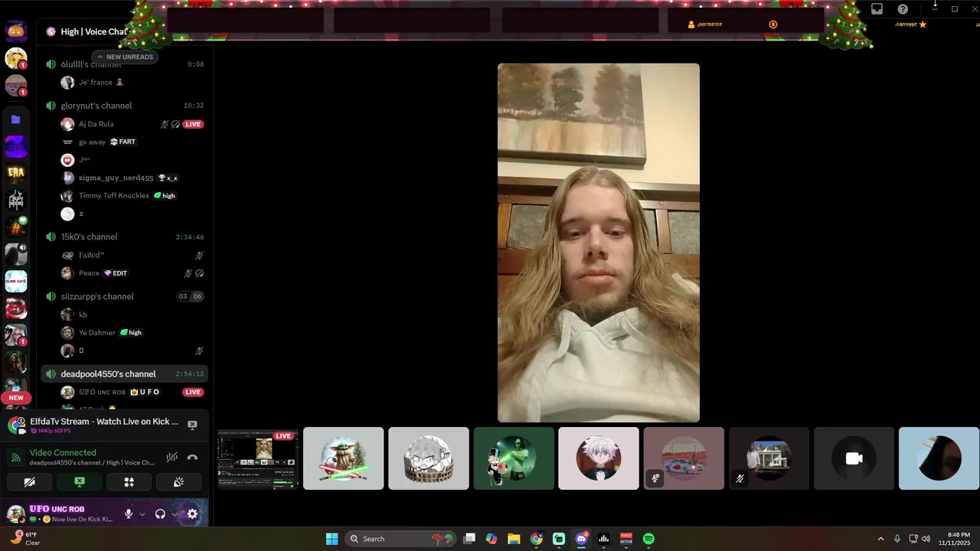
Task: Open the soundboard button
Action: (178, 482)
